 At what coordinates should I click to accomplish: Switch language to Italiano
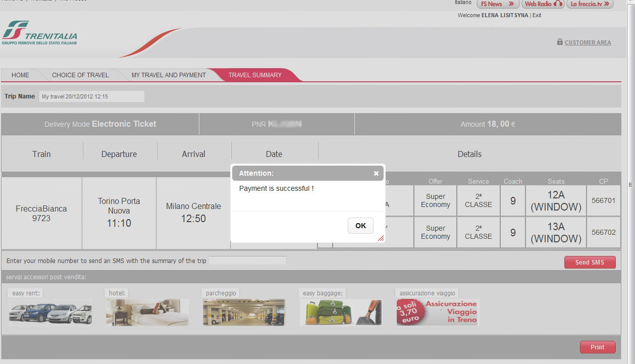coord(463,3)
